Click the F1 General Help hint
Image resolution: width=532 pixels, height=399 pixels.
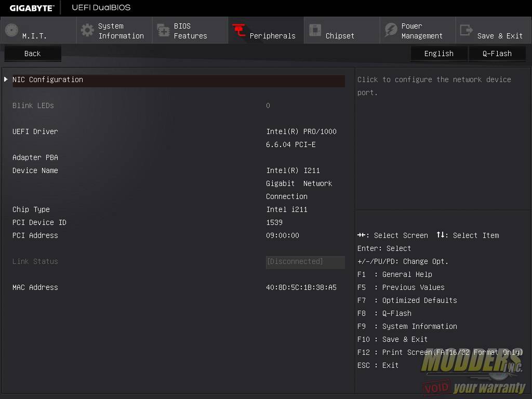tap(395, 274)
